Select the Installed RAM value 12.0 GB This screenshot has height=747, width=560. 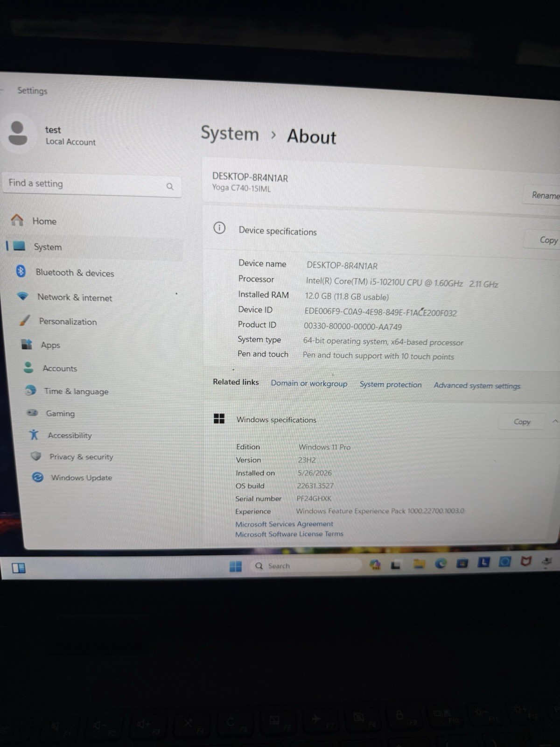tap(347, 296)
